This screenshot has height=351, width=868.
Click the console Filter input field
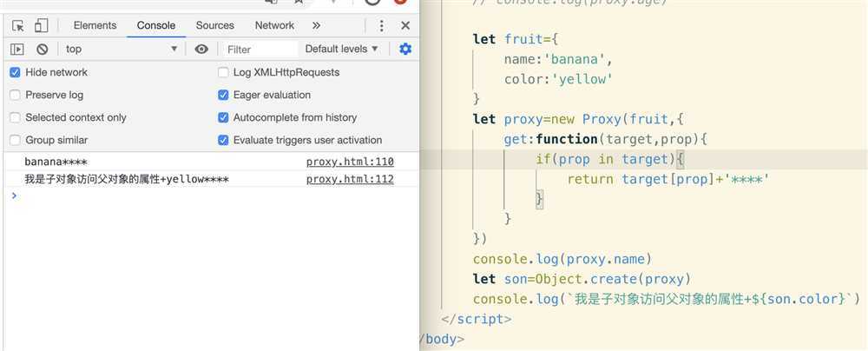(x=259, y=50)
